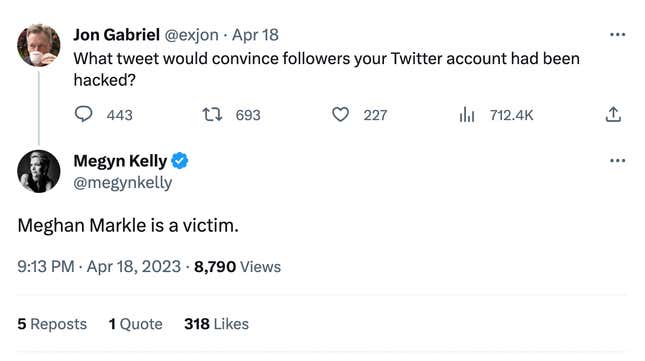Viewport: 645px width, 361px height.
Task: Click the Jon Gabriel display name
Action: [116, 35]
